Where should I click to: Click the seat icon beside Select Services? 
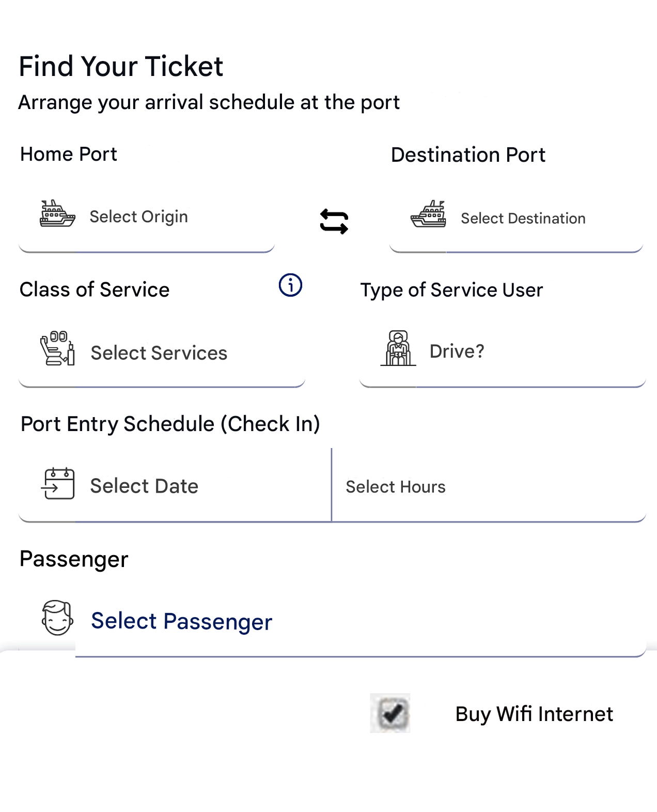coord(57,349)
